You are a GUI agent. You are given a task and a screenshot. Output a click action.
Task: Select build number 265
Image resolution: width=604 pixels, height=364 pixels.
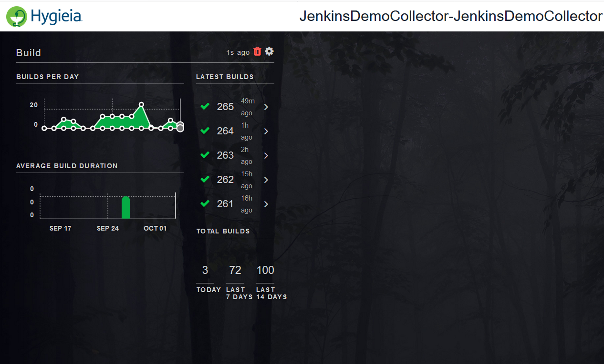[x=225, y=107]
